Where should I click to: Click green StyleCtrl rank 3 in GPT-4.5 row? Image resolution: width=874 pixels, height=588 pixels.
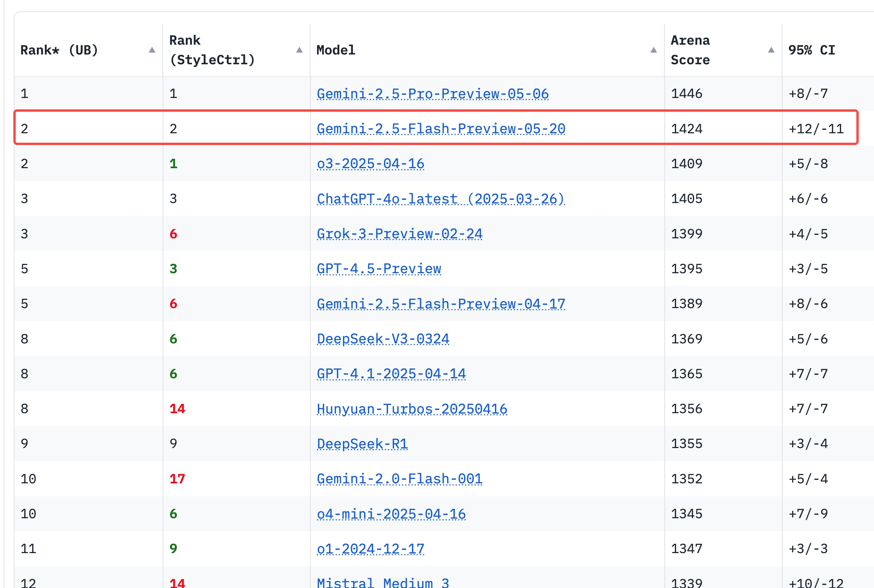point(174,269)
